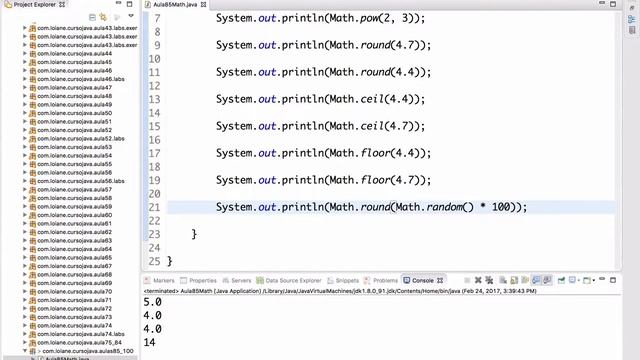Click the middle outline icon in right trim
Image resolution: width=640 pixels, height=360 pixels.
tap(632, 19)
